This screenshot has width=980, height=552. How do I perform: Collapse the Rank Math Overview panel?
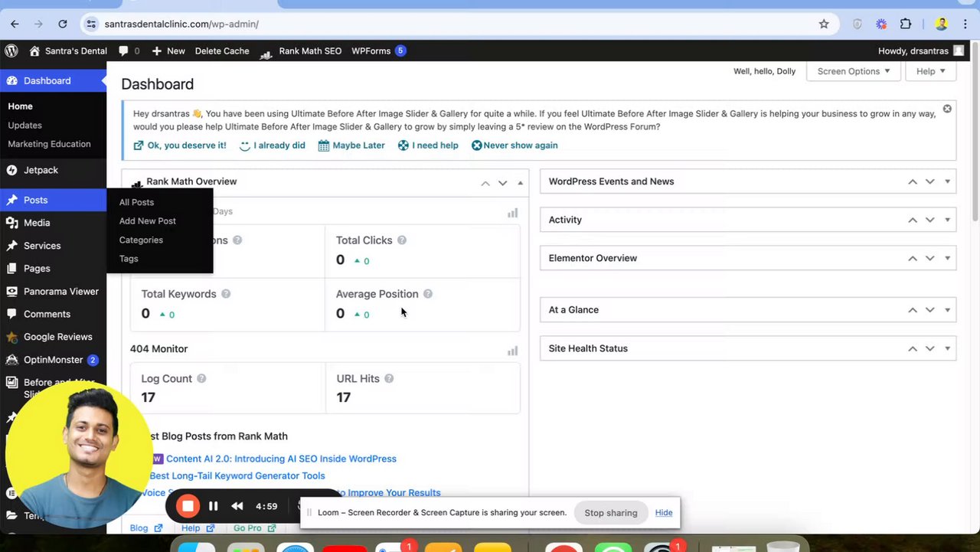coord(521,183)
